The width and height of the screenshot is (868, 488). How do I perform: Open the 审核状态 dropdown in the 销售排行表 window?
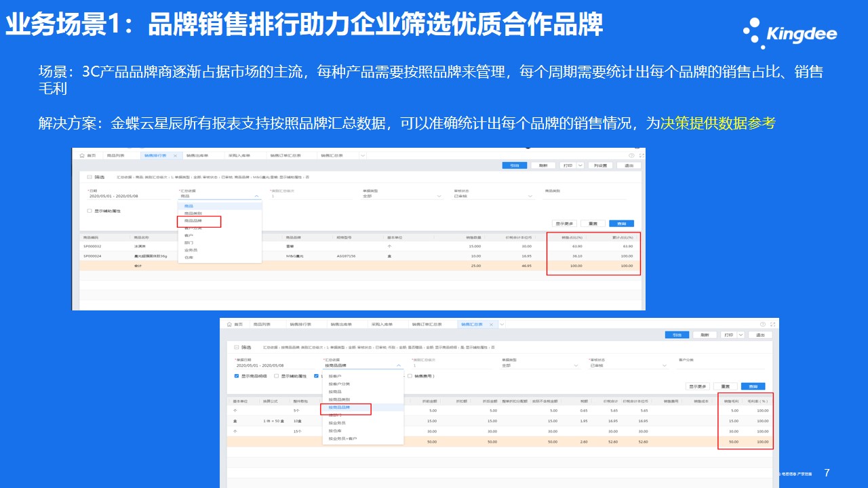pos(494,197)
